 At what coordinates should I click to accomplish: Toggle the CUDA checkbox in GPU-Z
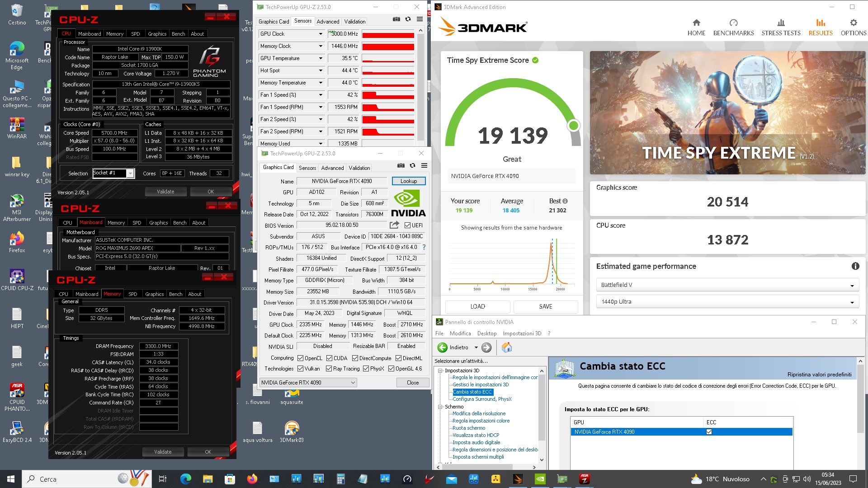tap(329, 358)
